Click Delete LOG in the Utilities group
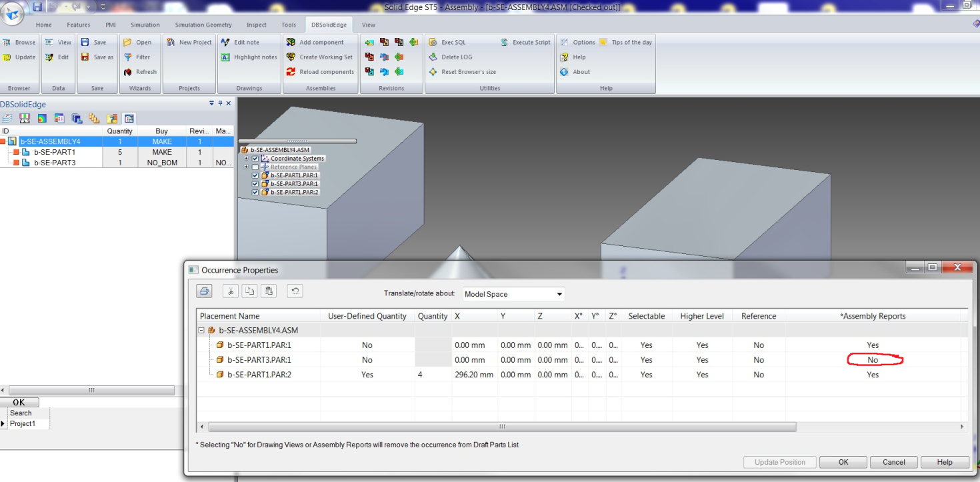The height and width of the screenshot is (482, 980). pyautogui.click(x=451, y=57)
